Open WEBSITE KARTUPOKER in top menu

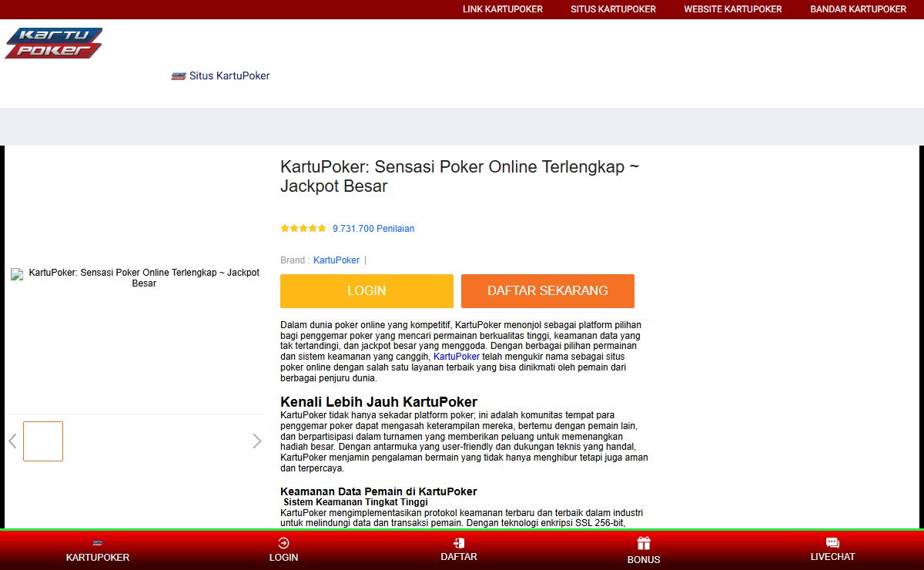[x=733, y=9]
